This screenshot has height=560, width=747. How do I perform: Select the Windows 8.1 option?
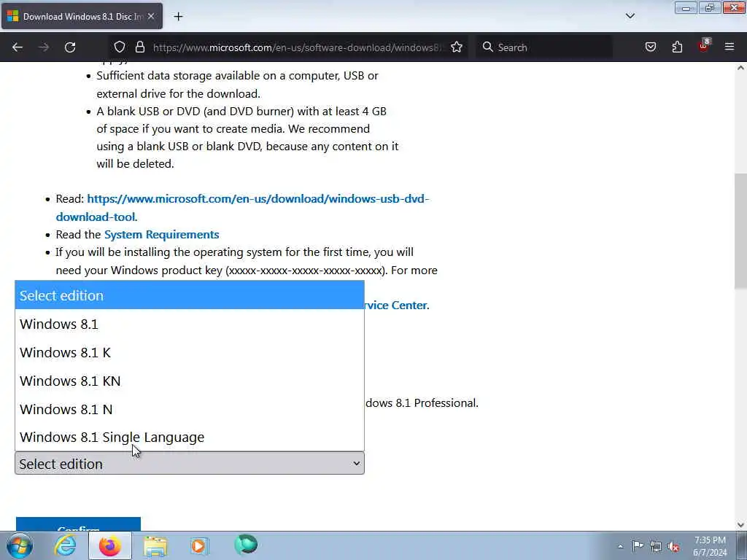point(190,324)
